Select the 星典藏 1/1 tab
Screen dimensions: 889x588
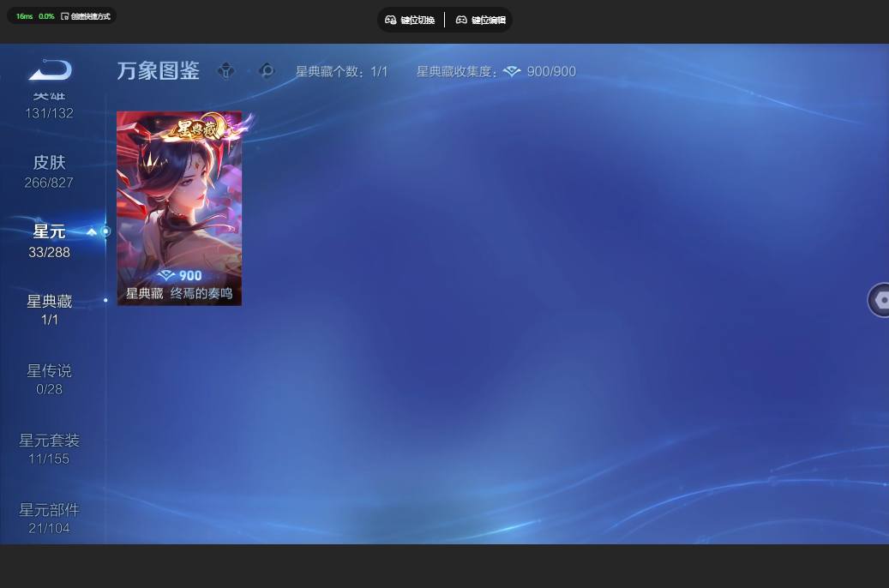coord(50,309)
